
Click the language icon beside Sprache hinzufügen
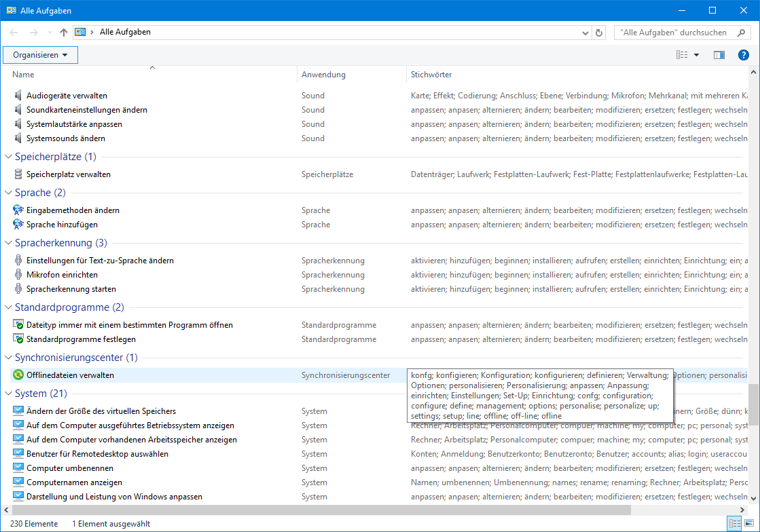(x=18, y=224)
